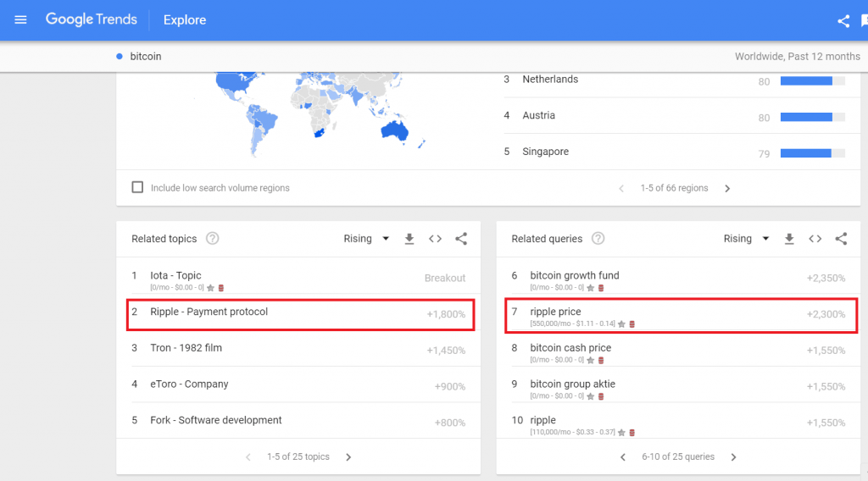Screen dimensions: 868x481
Task: Click the bitcoin growth fund query
Action: coord(575,275)
